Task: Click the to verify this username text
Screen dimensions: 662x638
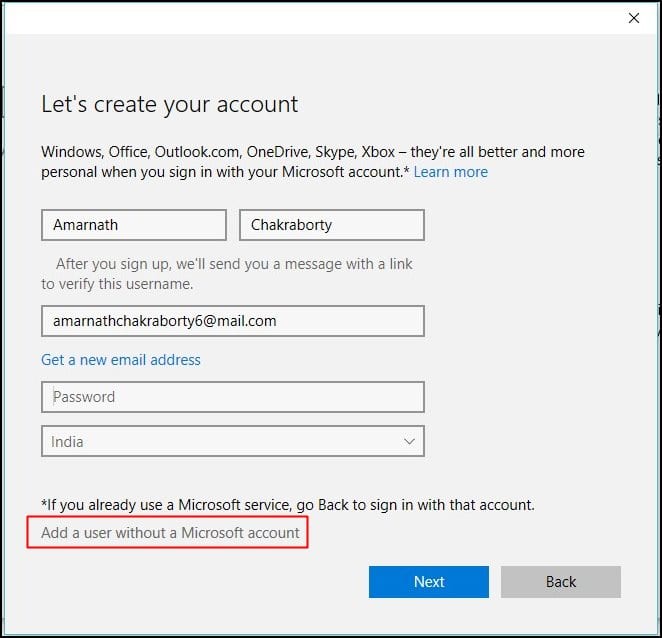Action: [x=117, y=284]
